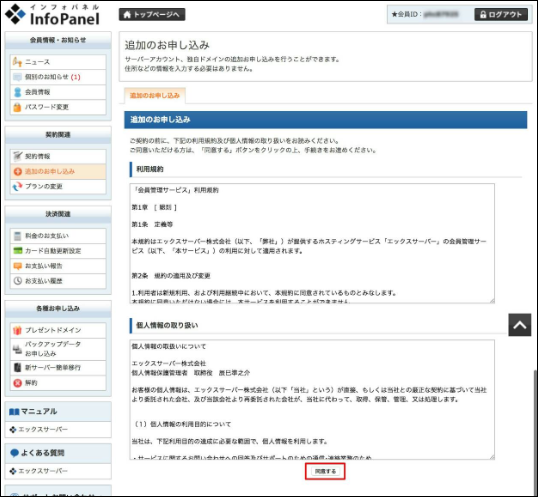Click the card icon beside カード自動更新設定
This screenshot has width=538, height=497.
click(x=17, y=251)
